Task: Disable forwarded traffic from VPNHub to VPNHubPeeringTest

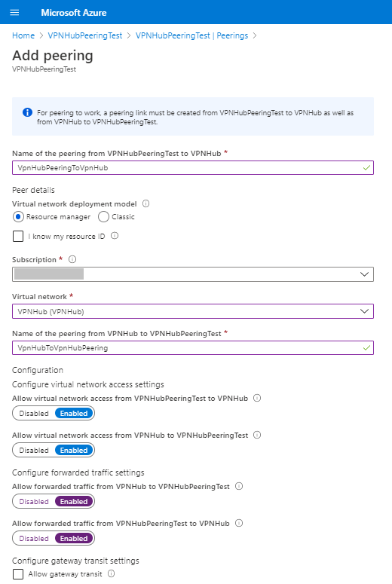Action: tap(34, 501)
